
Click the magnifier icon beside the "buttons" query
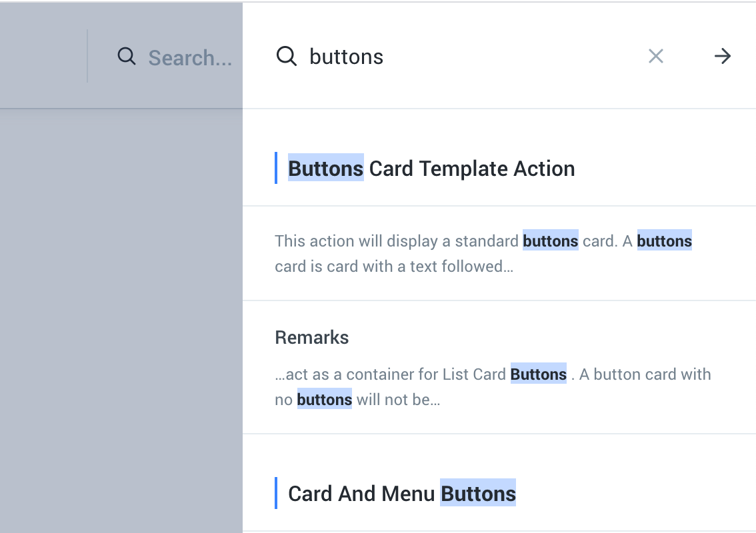click(287, 57)
